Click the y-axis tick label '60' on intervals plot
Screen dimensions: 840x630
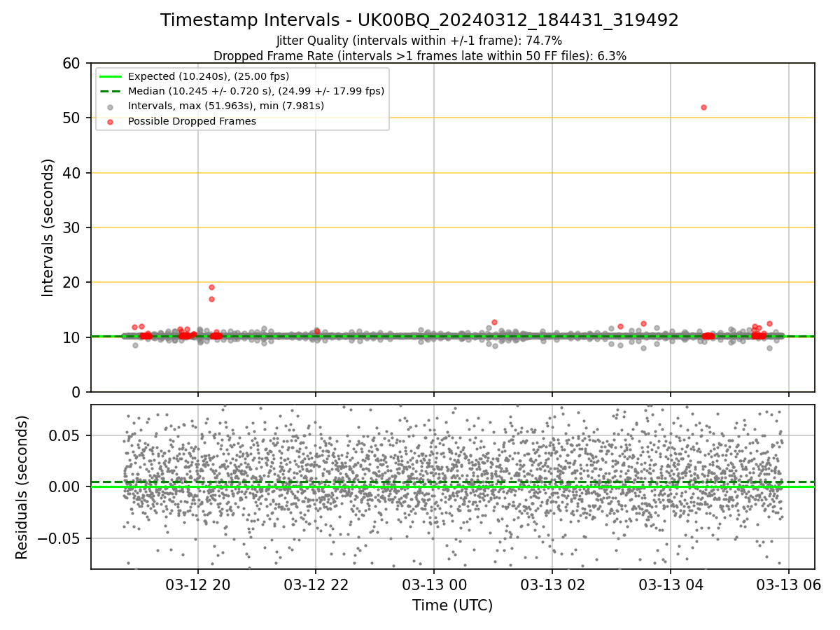72,63
